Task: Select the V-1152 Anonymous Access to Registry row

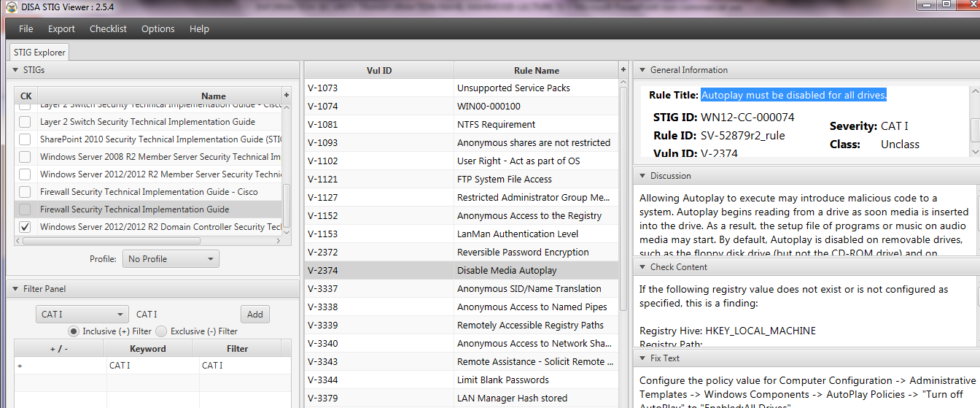Action: pos(462,216)
